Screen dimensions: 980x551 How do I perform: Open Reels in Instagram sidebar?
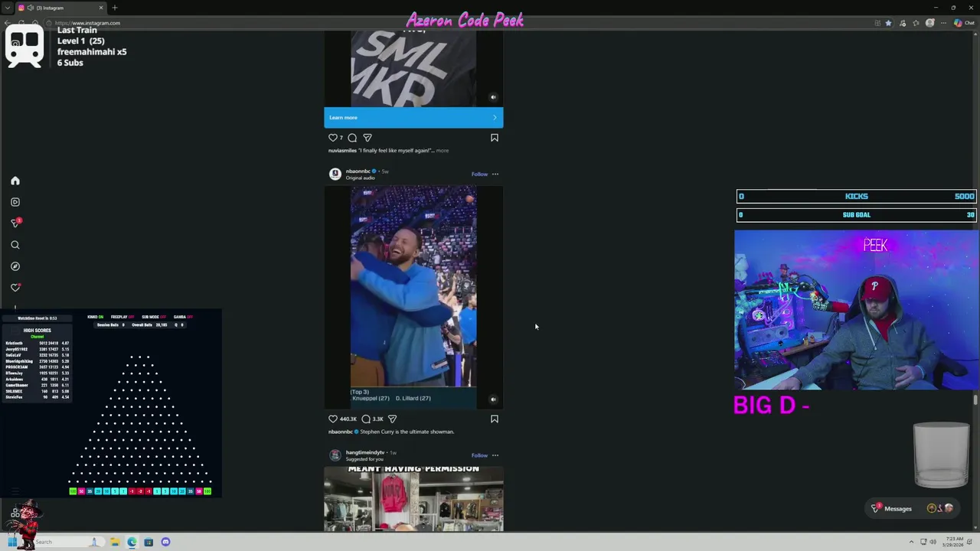15,202
